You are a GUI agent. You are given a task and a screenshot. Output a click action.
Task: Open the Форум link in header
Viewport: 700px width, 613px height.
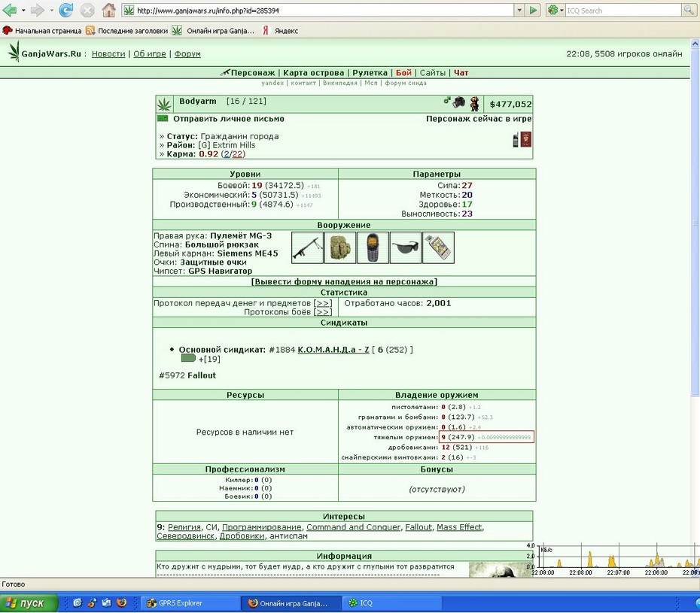point(187,54)
